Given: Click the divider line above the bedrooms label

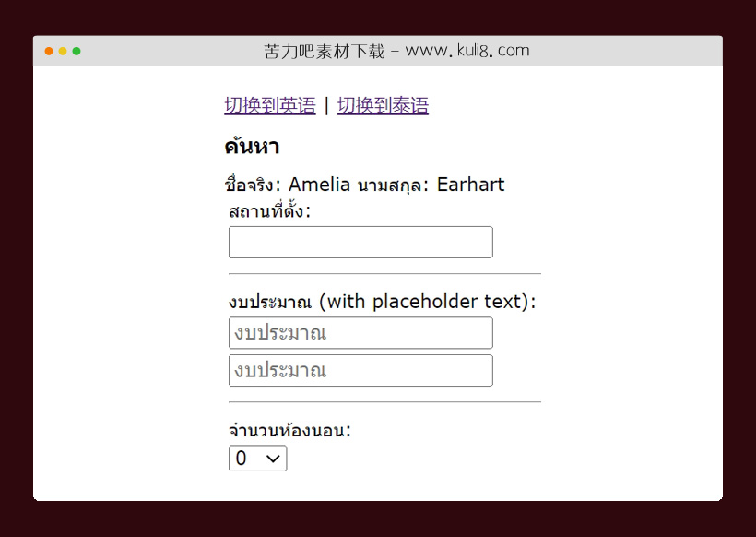Looking at the screenshot, I should tap(384, 402).
